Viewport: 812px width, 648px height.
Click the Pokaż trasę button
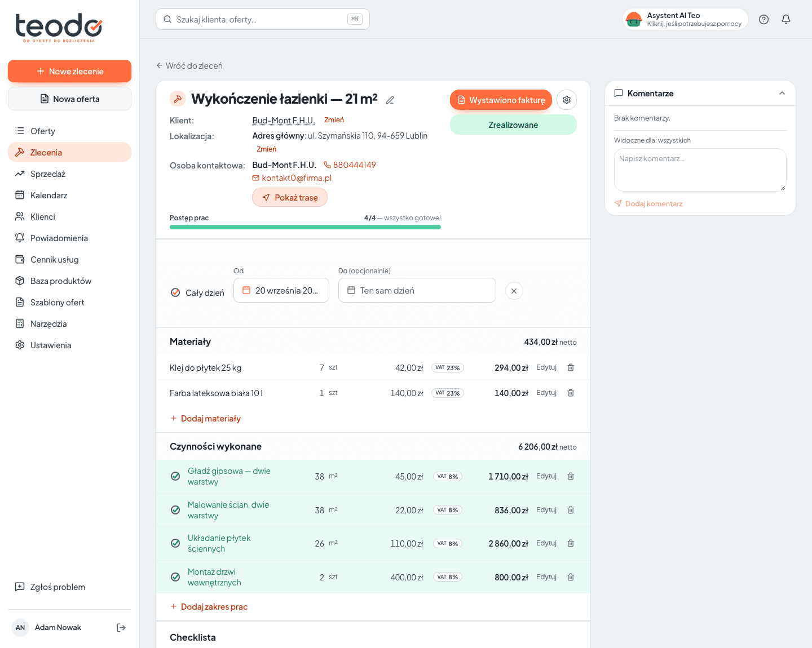[x=290, y=197]
